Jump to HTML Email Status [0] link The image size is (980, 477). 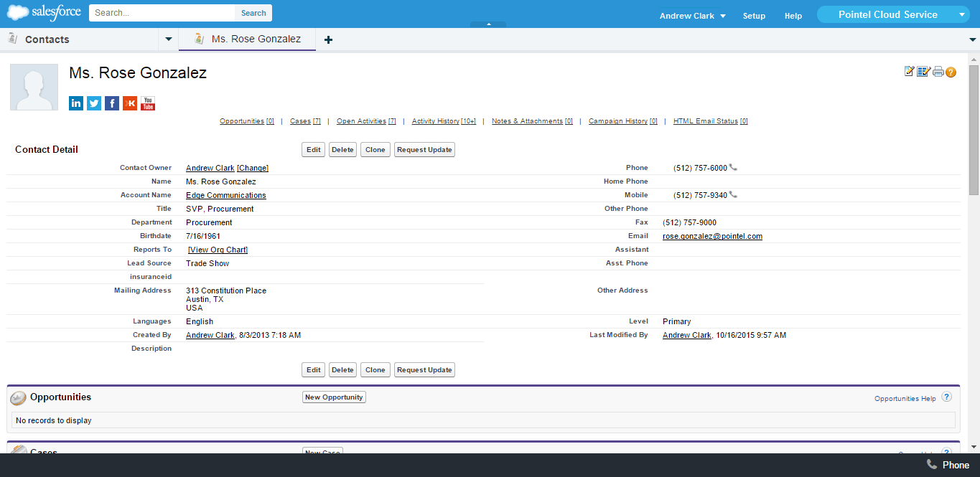(711, 121)
